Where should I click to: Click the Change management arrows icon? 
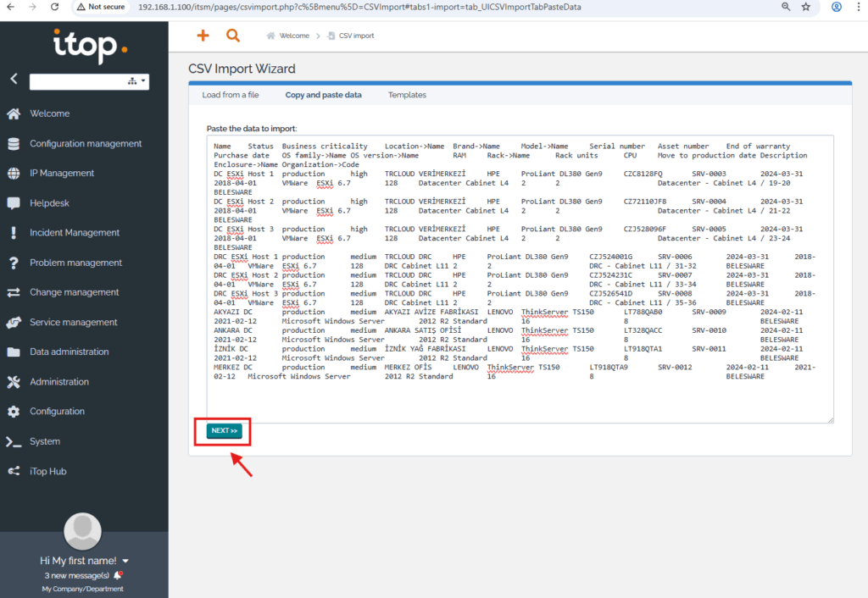14,292
